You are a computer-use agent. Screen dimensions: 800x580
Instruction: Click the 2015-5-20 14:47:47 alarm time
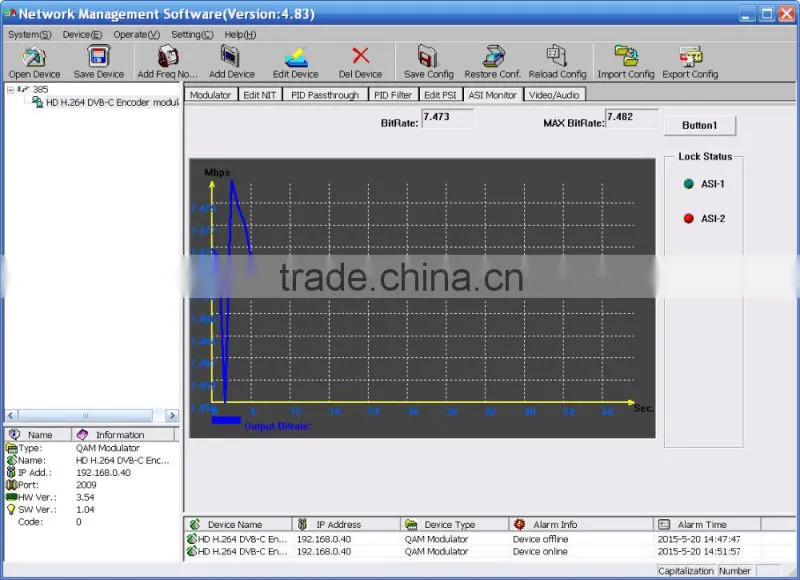(x=698, y=539)
